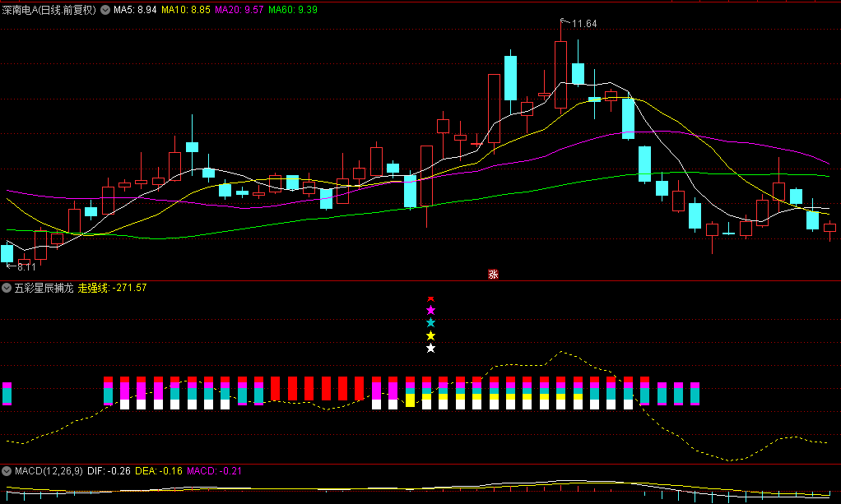Screen dimensions: 841x504
Task: Select the MA5: 8.94 label
Action: tap(135, 10)
